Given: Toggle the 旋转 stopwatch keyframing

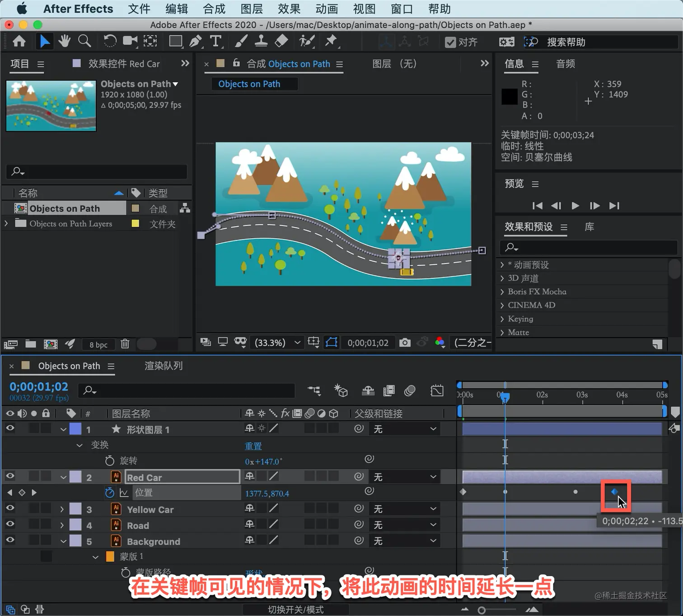Looking at the screenshot, I should point(110,461).
